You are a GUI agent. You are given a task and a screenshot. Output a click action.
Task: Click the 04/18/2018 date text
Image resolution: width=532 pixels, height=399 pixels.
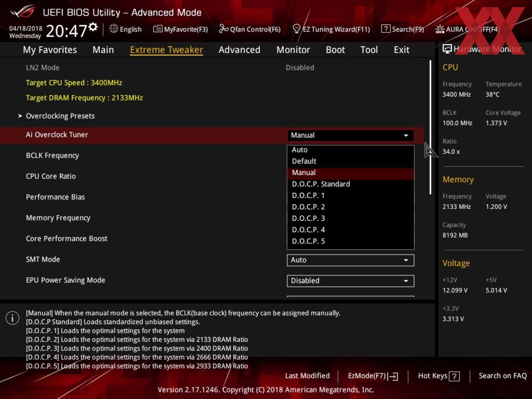tap(25, 29)
